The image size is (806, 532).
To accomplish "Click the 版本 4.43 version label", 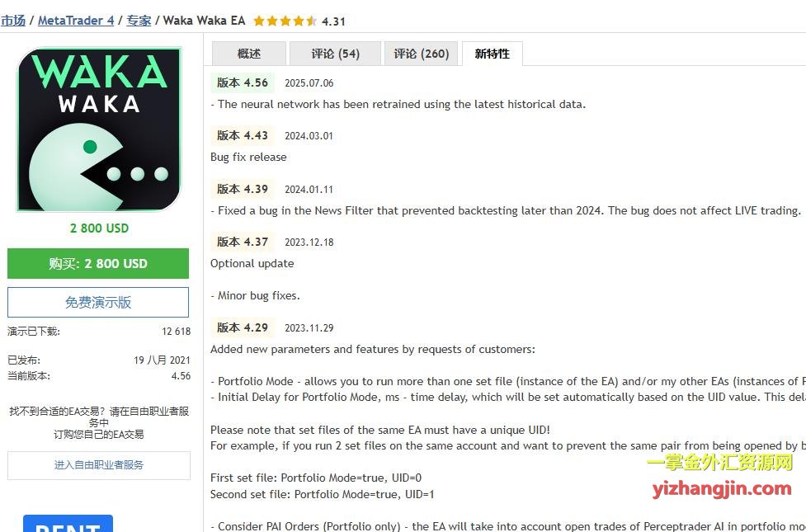I will (243, 135).
